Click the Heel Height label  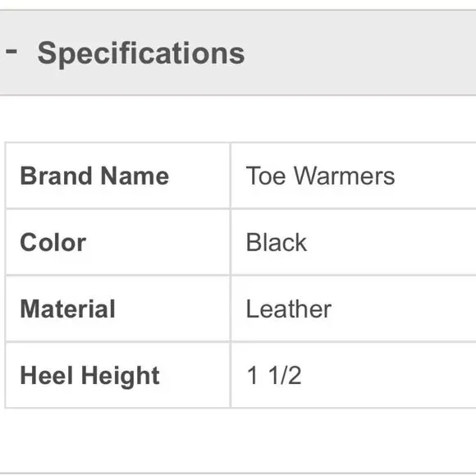[89, 376]
